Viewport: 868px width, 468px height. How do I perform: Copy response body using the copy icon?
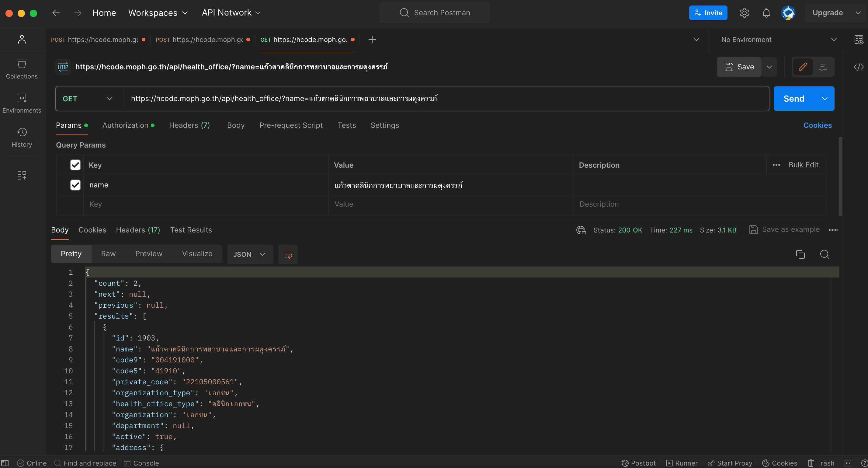[800, 254]
